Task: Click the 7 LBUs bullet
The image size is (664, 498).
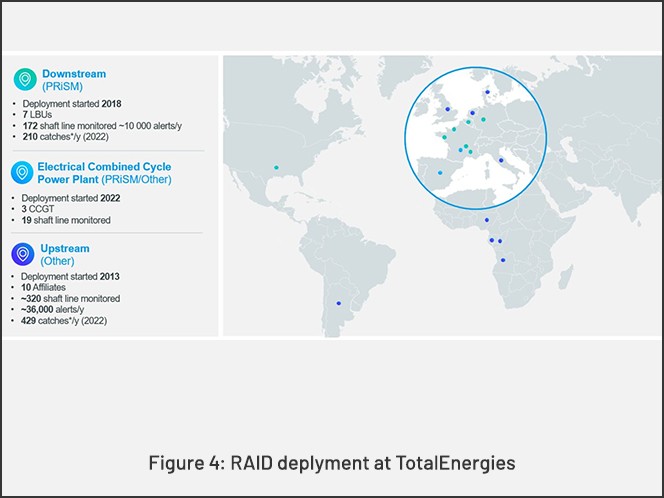Action: (x=37, y=115)
